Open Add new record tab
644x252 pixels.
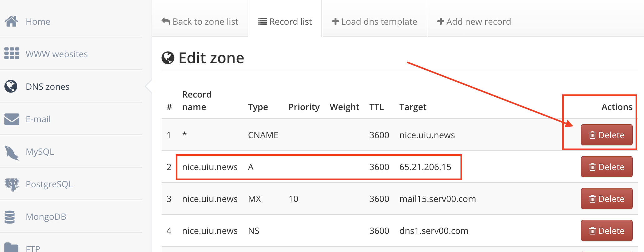pyautogui.click(x=474, y=22)
